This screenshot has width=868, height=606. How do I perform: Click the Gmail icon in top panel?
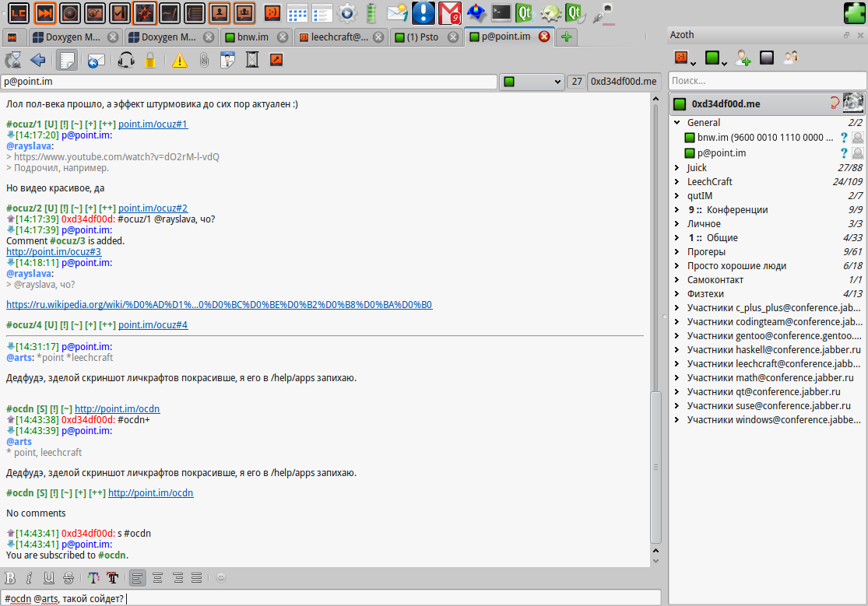[x=449, y=12]
